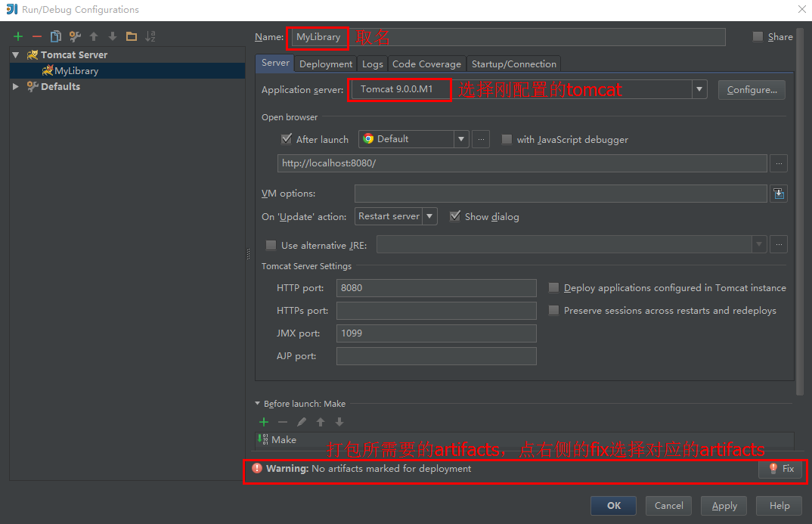Browse alternative JRE with ellipsis button

[x=779, y=244]
